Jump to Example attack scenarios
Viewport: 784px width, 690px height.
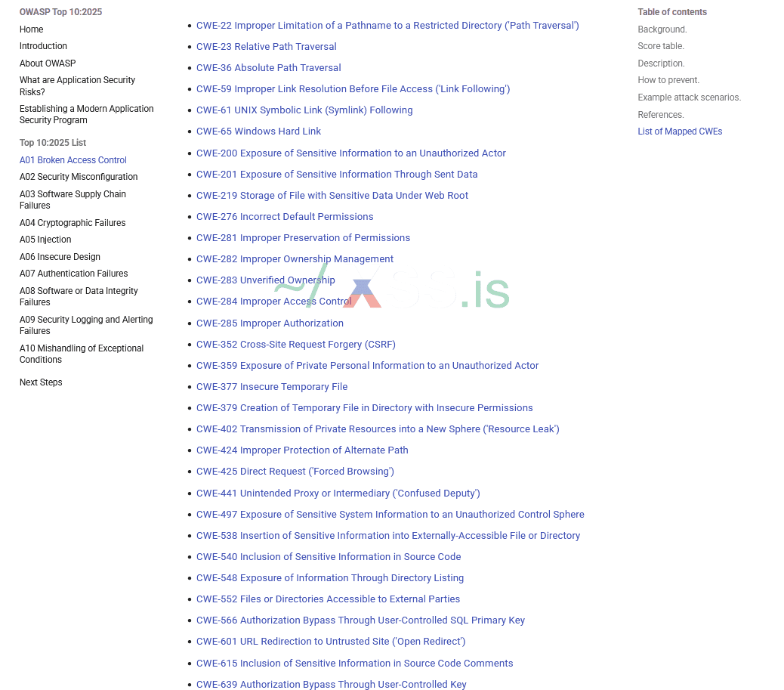tap(689, 97)
